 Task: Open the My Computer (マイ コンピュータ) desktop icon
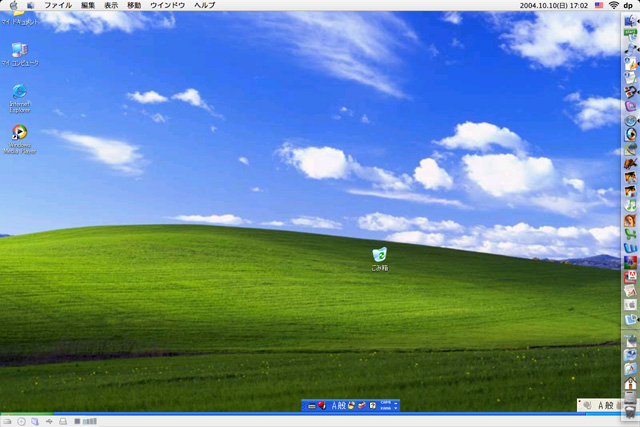19,51
